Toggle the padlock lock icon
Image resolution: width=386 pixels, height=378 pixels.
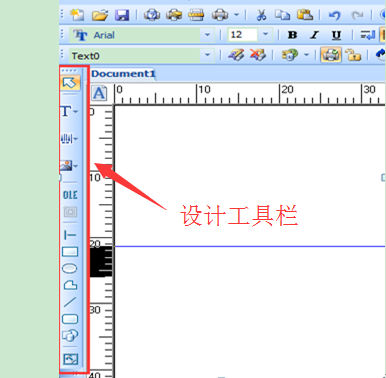point(353,55)
